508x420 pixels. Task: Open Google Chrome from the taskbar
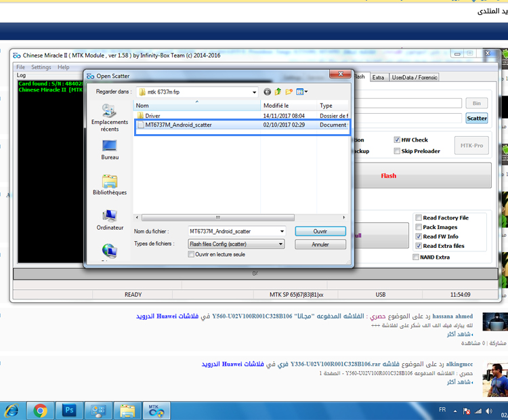41,411
